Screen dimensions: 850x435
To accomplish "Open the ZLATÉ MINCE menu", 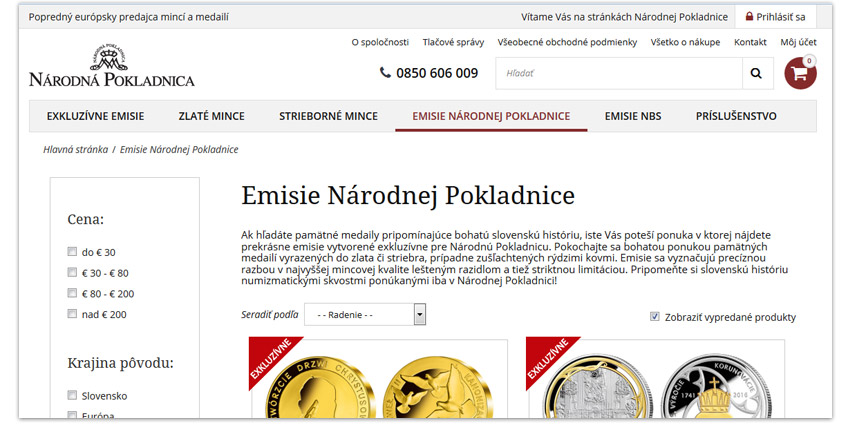I will click(211, 116).
